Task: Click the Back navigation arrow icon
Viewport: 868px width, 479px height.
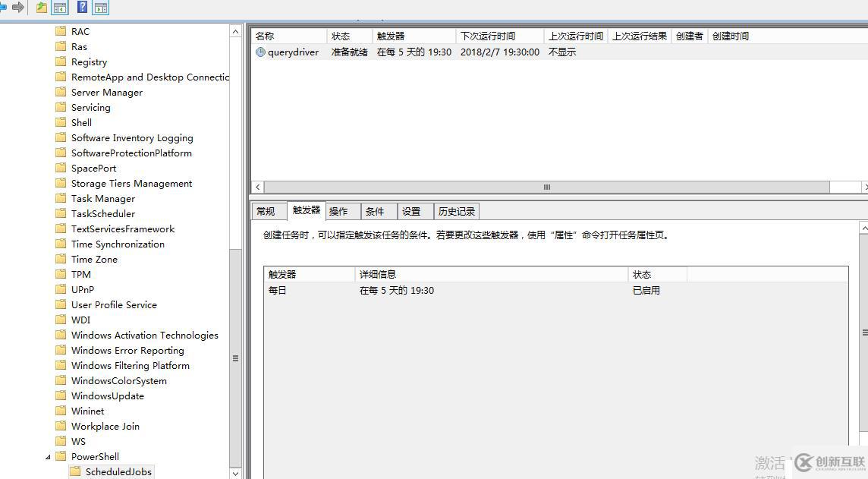Action: click(x=5, y=7)
